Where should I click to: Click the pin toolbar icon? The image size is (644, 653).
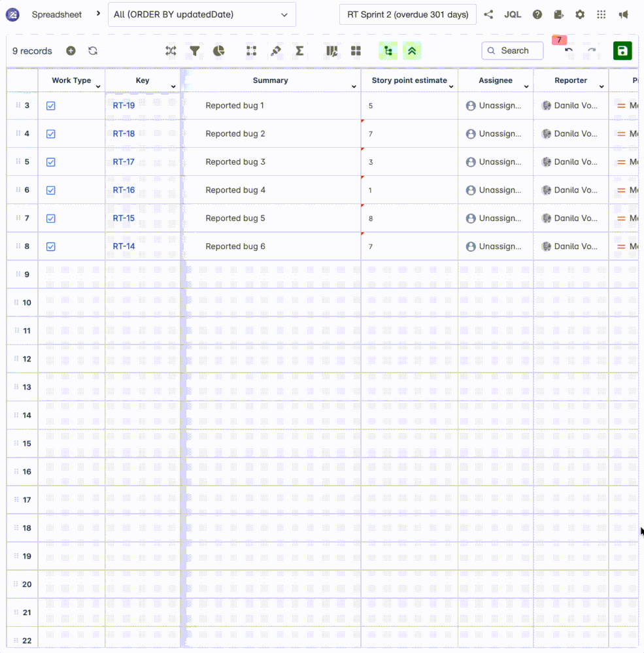275,51
